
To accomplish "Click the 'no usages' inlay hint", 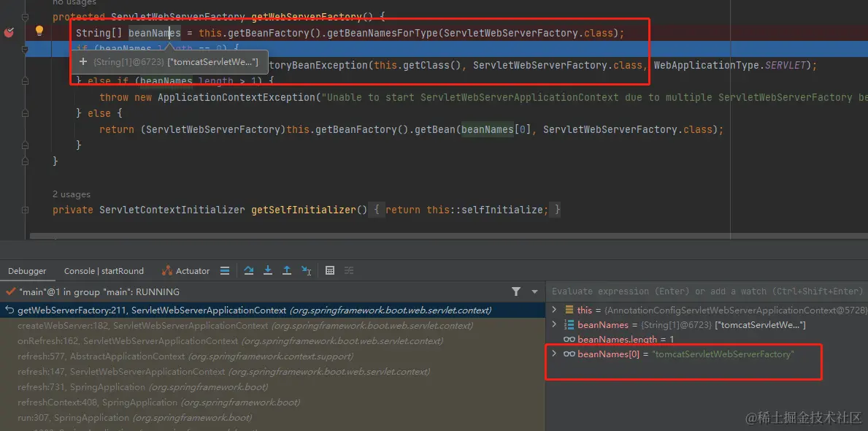I will (x=74, y=3).
